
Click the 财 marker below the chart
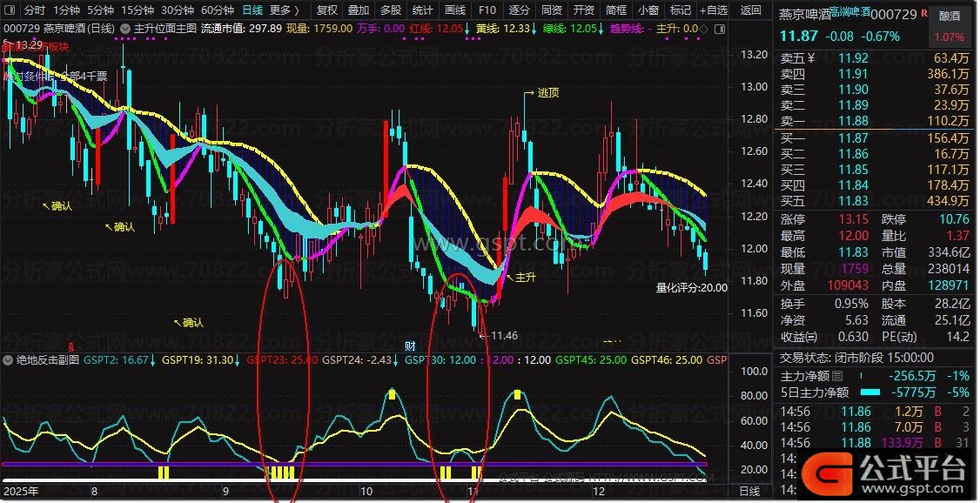[409, 345]
